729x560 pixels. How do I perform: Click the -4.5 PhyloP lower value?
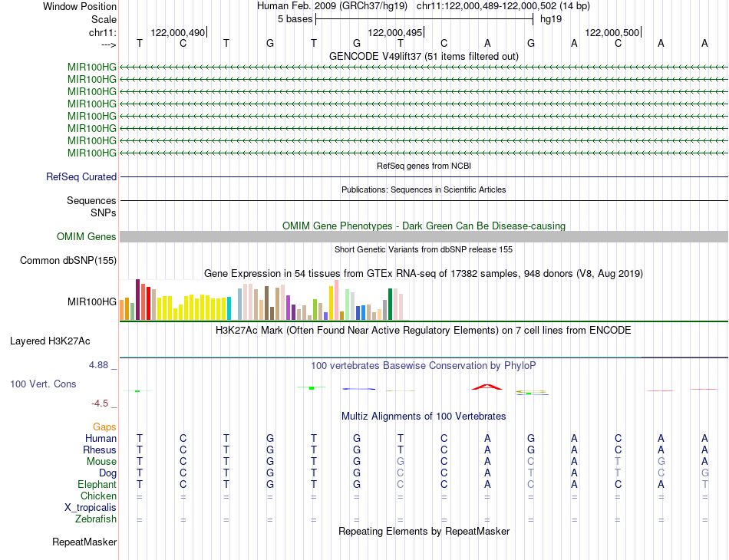tap(100, 404)
